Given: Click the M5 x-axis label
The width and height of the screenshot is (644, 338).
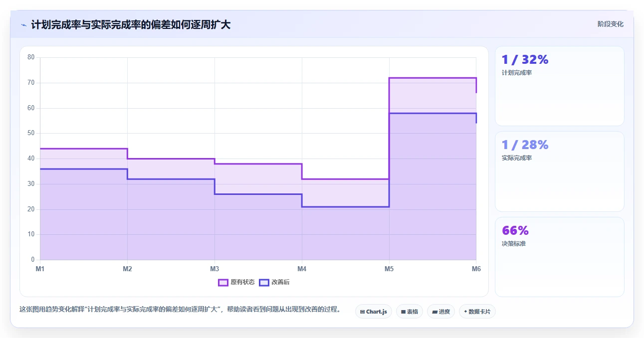Looking at the screenshot, I should pyautogui.click(x=389, y=269).
